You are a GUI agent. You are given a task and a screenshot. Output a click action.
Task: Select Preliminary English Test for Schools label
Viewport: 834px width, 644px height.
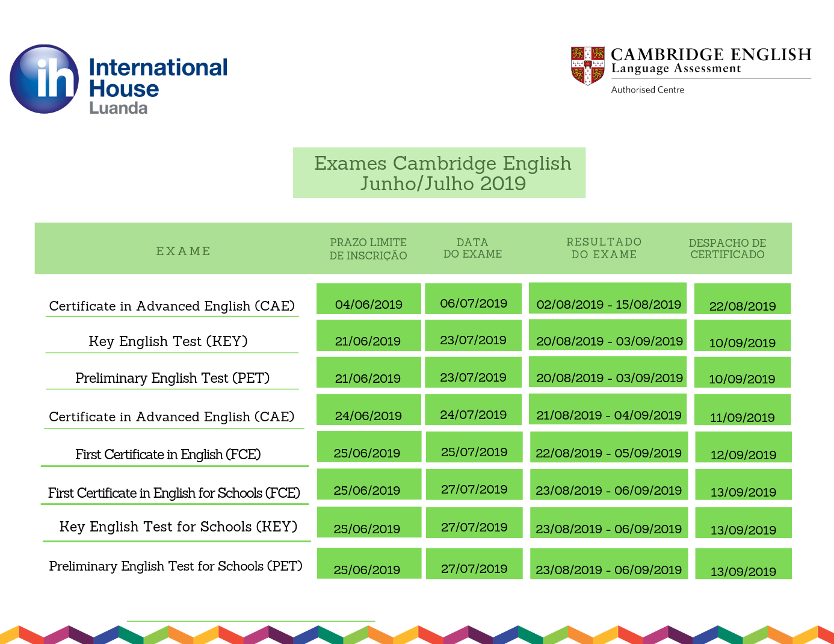pos(176,566)
